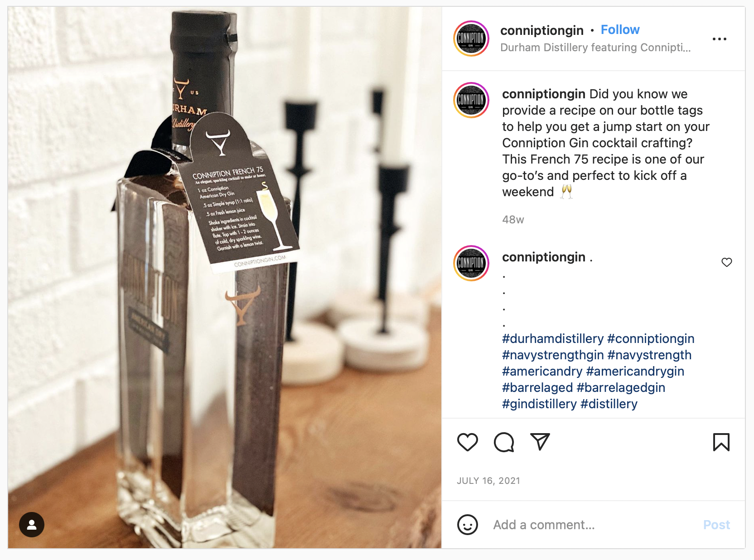This screenshot has width=754, height=560.
Task: Follow the conniptiongin account
Action: [620, 30]
